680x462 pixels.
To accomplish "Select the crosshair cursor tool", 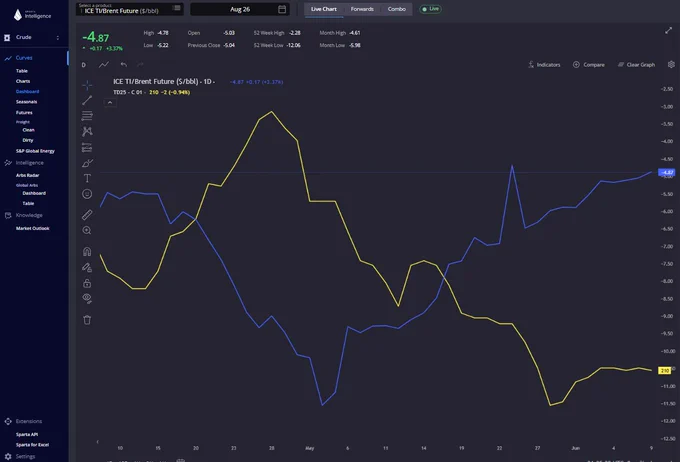I will pos(87,85).
